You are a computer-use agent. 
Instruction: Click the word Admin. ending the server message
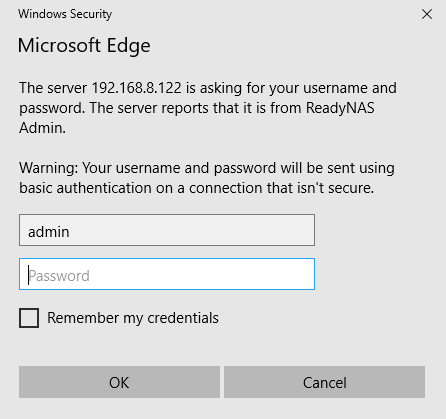coord(42,128)
